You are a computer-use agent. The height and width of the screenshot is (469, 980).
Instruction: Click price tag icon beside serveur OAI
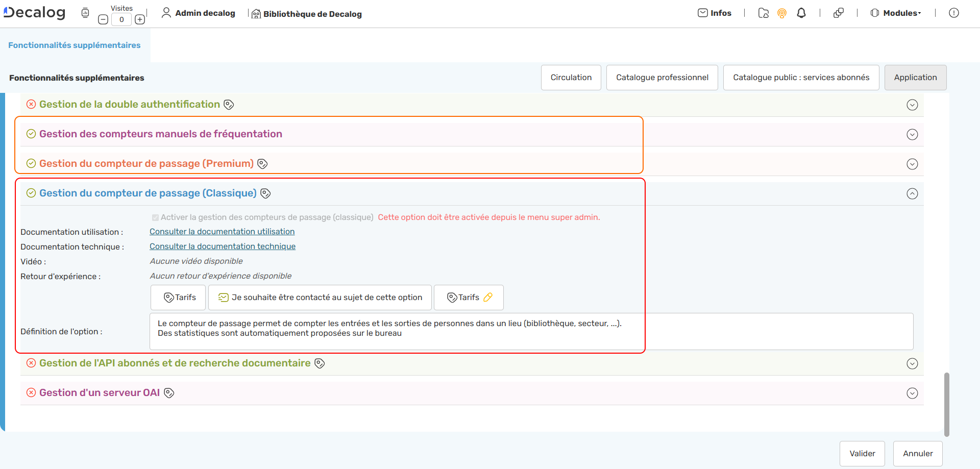[169, 393]
